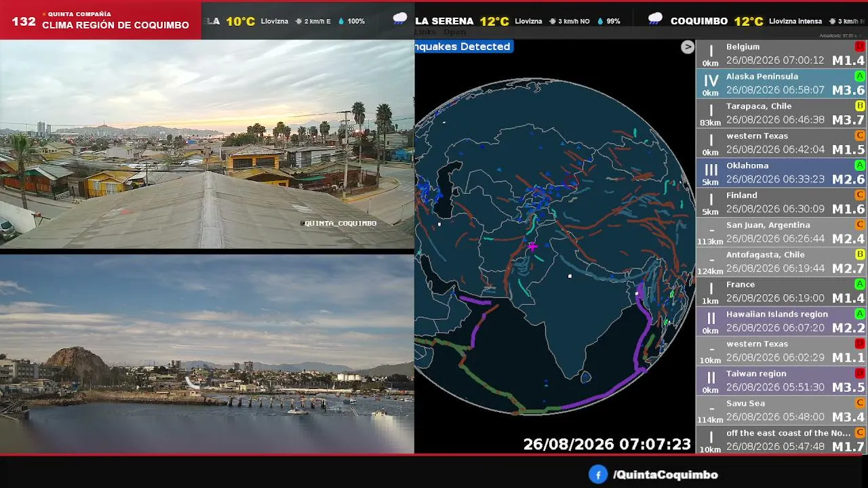Click the orange C badge on the 06:42:04 Texas row
868x488 pixels.
[860, 136]
